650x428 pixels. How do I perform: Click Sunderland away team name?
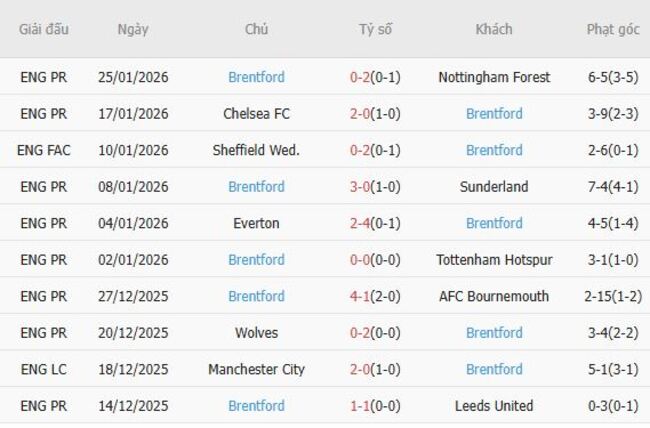pyautogui.click(x=494, y=187)
